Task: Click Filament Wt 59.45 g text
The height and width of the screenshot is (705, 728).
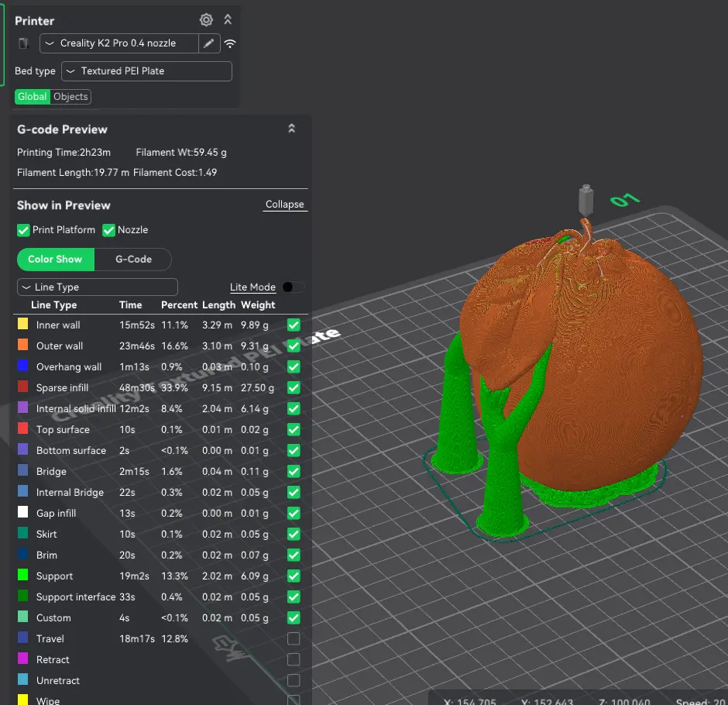Action: click(181, 153)
